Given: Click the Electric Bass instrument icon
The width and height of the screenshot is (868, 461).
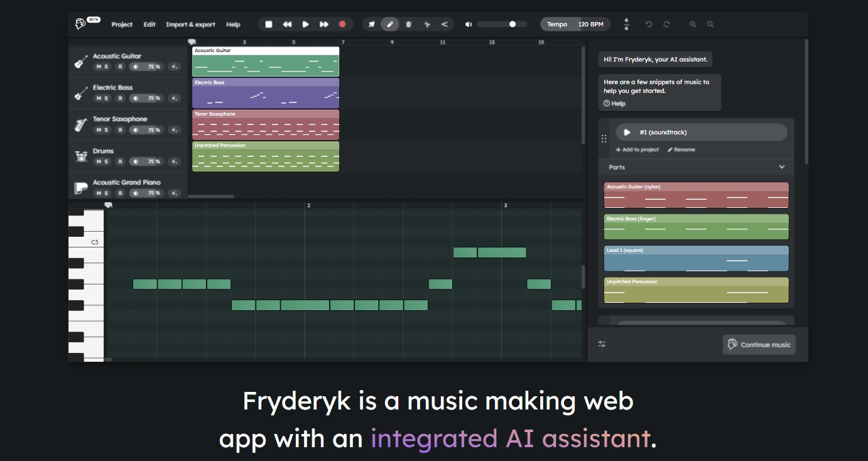Looking at the screenshot, I should (80, 93).
